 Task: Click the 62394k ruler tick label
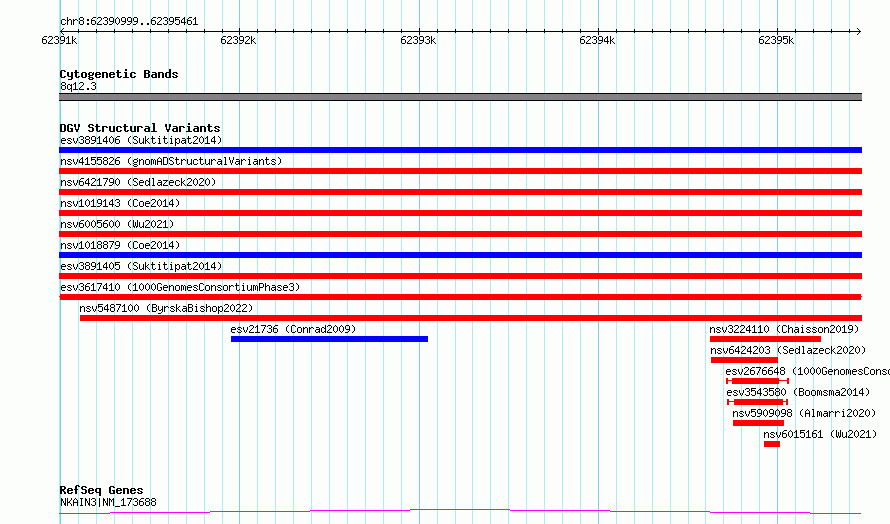point(597,40)
